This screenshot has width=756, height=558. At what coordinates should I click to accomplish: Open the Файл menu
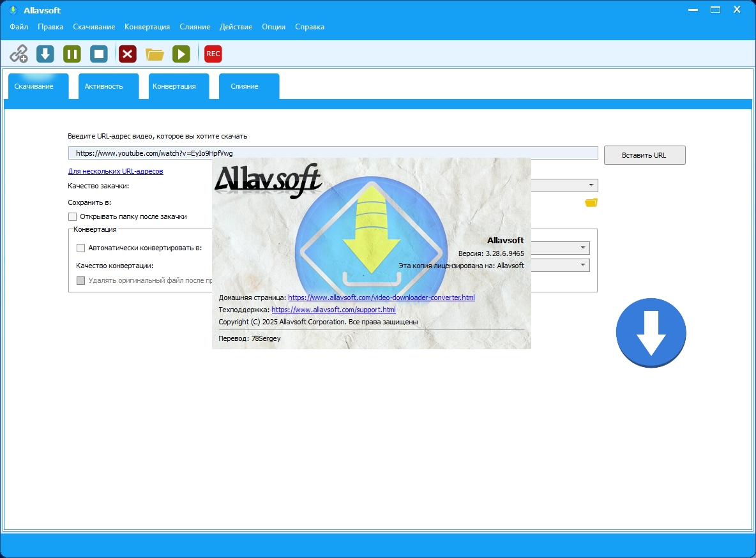pyautogui.click(x=19, y=27)
